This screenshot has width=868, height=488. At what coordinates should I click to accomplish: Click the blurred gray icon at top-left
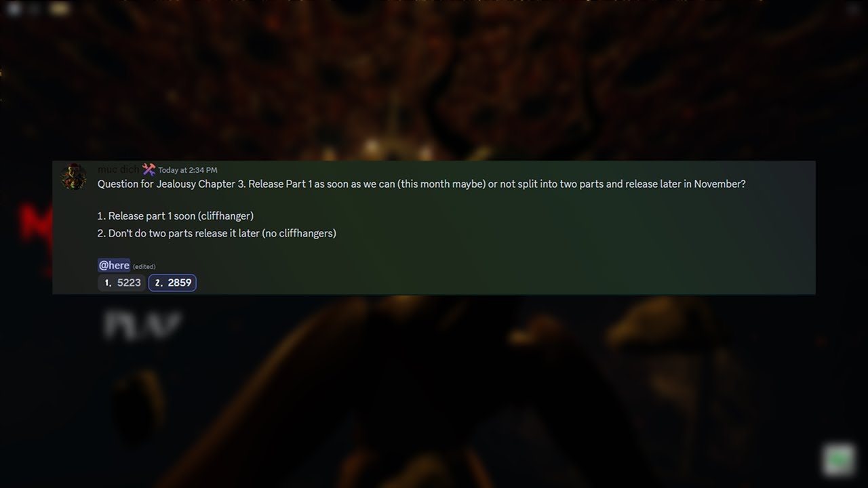[15, 9]
